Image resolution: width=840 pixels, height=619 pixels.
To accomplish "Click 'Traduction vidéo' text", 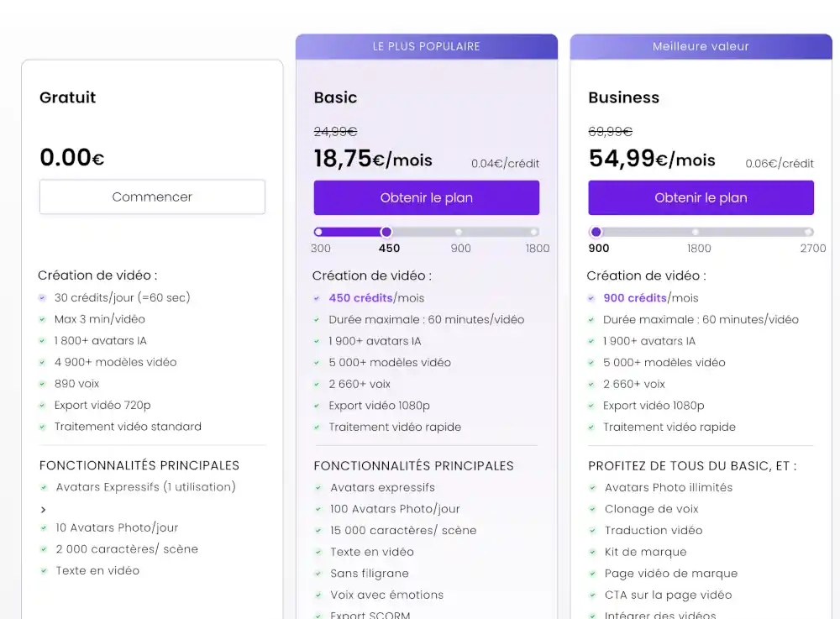I will tap(654, 530).
